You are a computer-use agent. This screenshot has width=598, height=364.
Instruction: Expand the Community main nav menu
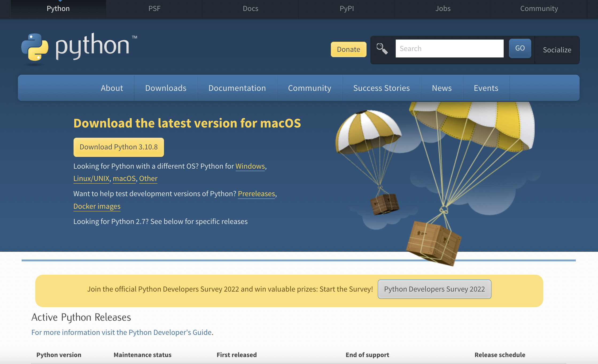click(309, 88)
